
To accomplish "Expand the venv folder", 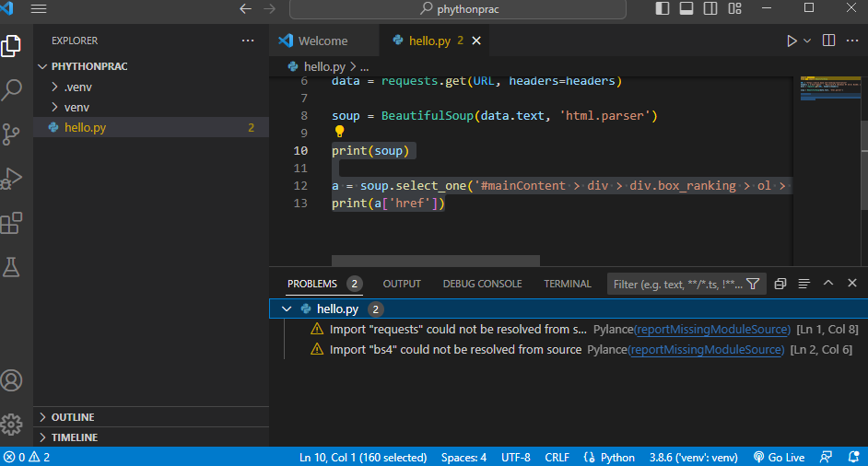I will coord(151,108).
